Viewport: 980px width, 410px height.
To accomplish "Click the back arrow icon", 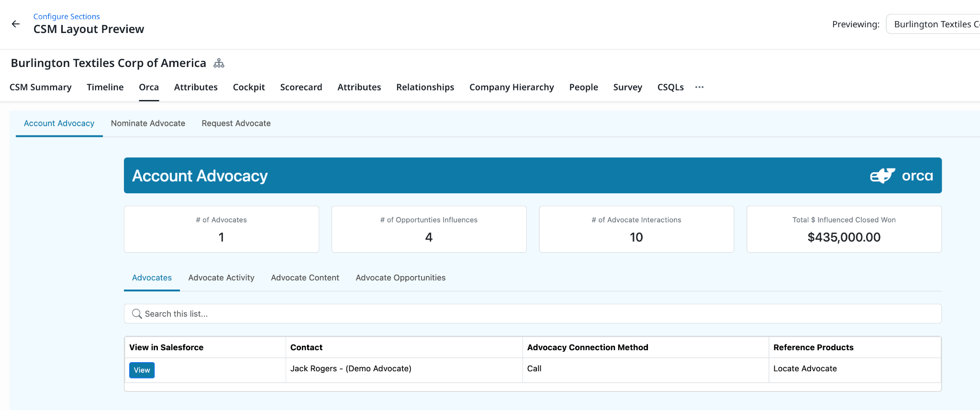I will coord(16,24).
